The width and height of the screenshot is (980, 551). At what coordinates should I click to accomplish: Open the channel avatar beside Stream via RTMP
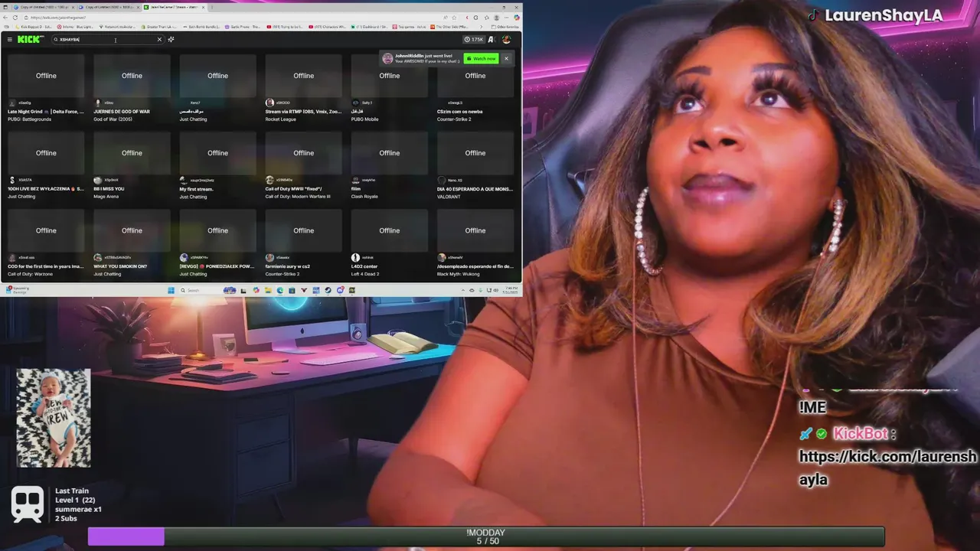point(269,103)
